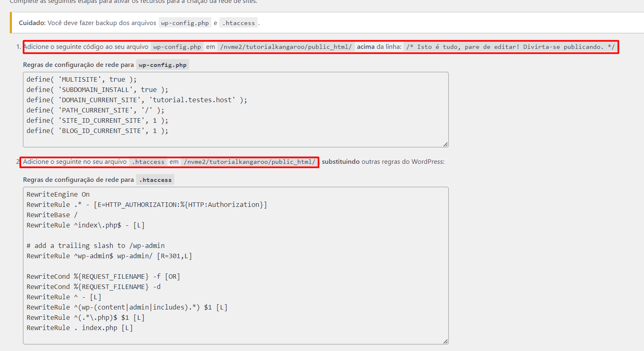Click .htaccess code tag in Cuidado notice

(x=238, y=23)
